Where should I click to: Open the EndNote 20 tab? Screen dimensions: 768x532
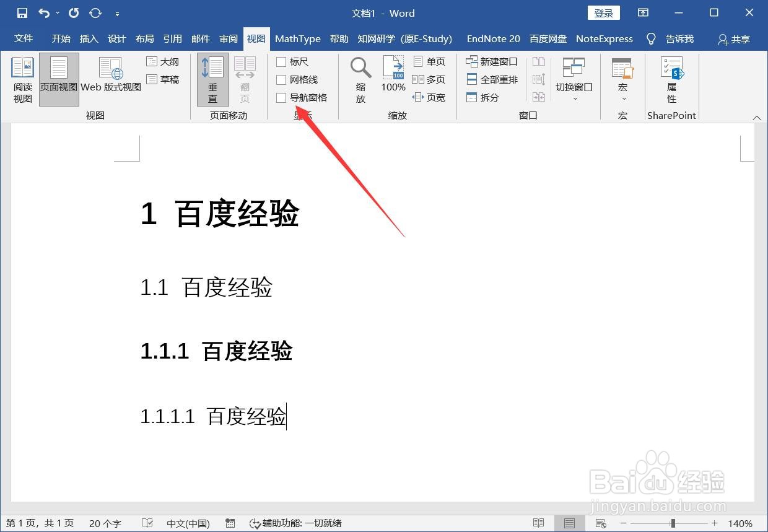(x=493, y=38)
